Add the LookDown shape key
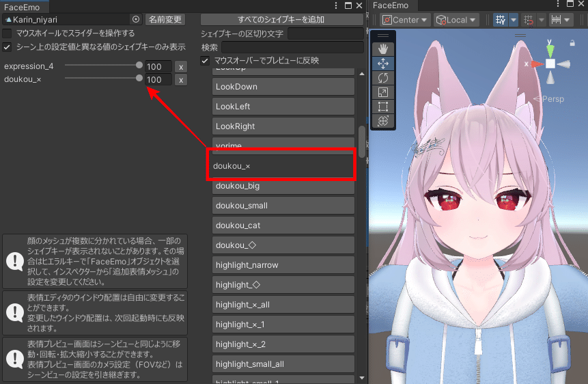This screenshot has width=588, height=384. pos(283,87)
